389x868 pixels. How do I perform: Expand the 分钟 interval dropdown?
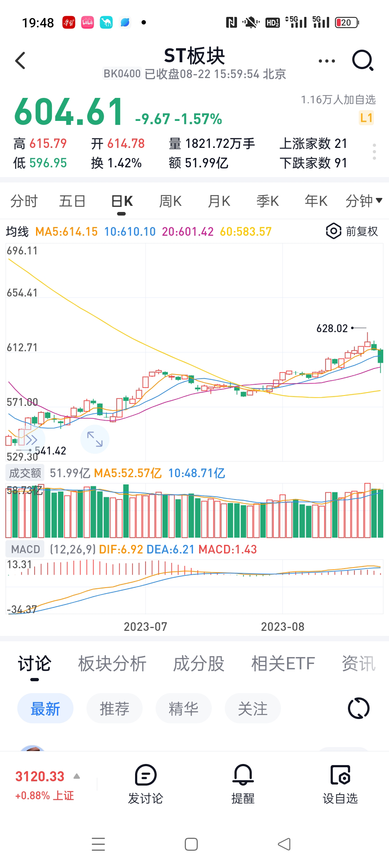click(x=363, y=201)
